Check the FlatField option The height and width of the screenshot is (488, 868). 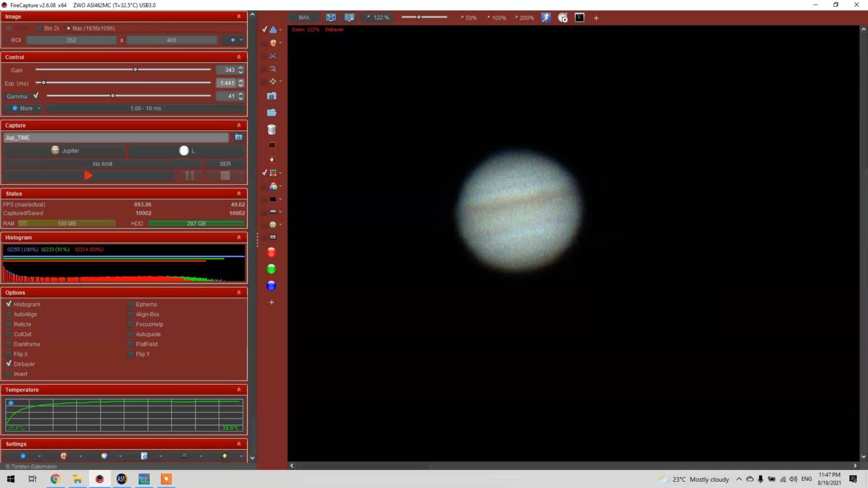[x=131, y=344]
